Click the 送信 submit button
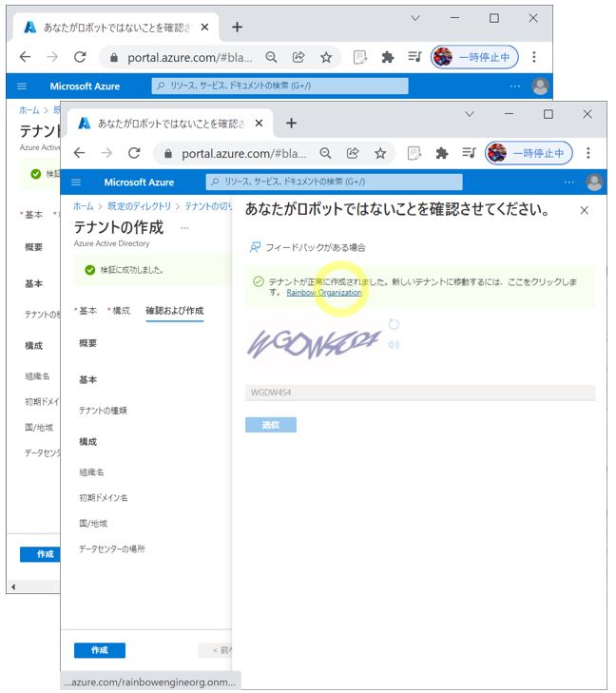The width and height of the screenshot is (616, 693). click(270, 425)
